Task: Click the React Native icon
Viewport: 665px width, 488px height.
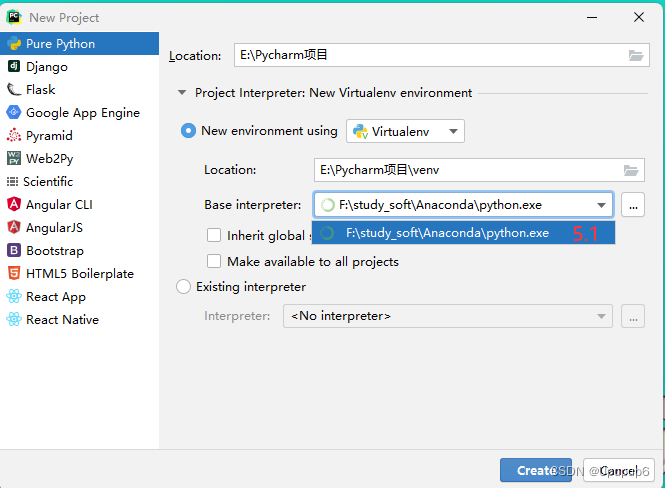Action: (14, 319)
